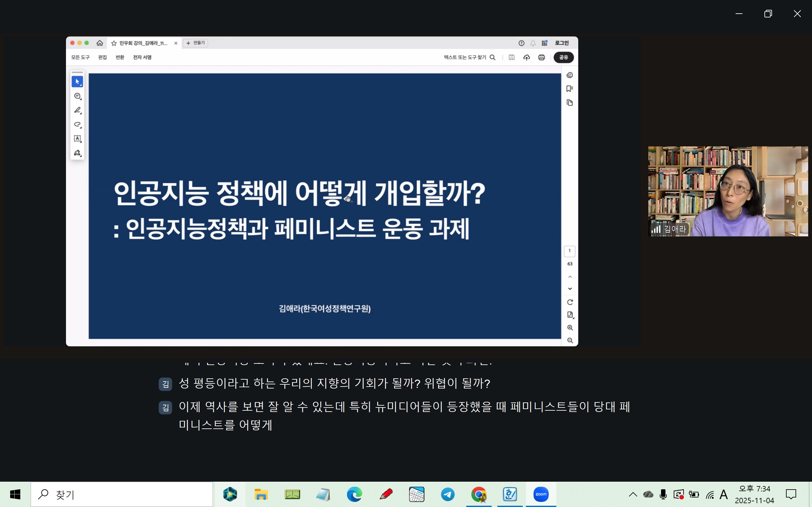This screenshot has height=507, width=812.
Task: Click the page number box showing 1
Action: 569,251
